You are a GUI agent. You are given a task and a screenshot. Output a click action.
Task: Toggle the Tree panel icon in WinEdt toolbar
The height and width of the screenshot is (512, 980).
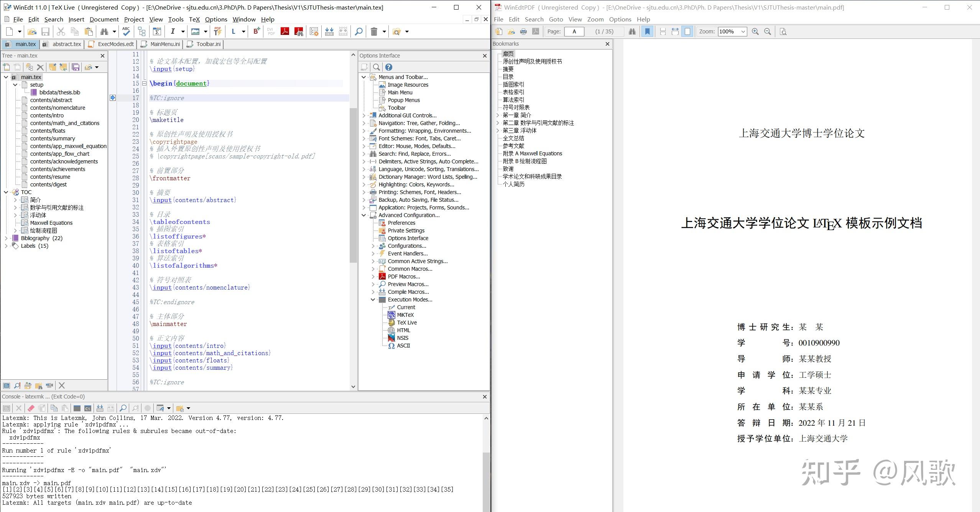coord(142,31)
